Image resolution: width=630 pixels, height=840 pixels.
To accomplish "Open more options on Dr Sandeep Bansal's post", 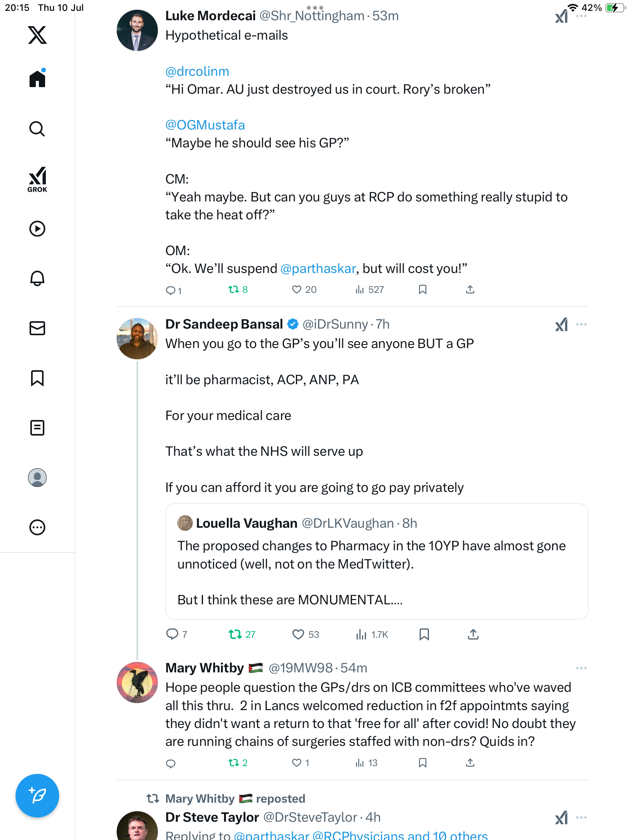I will (x=581, y=324).
